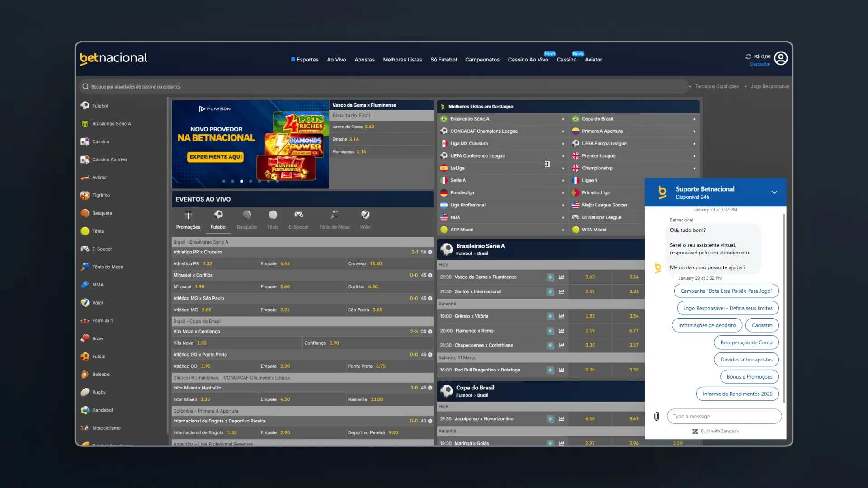
Task: Click the EXPERIMENTE AQUI banner button
Action: (216, 157)
